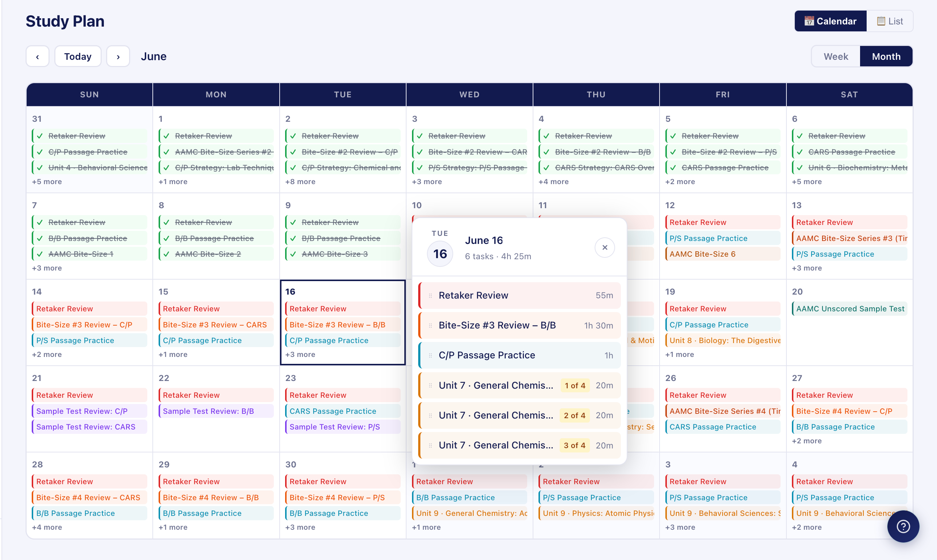
Task: Open AAMC Unscored Sample Test on June 20
Action: 849,309
